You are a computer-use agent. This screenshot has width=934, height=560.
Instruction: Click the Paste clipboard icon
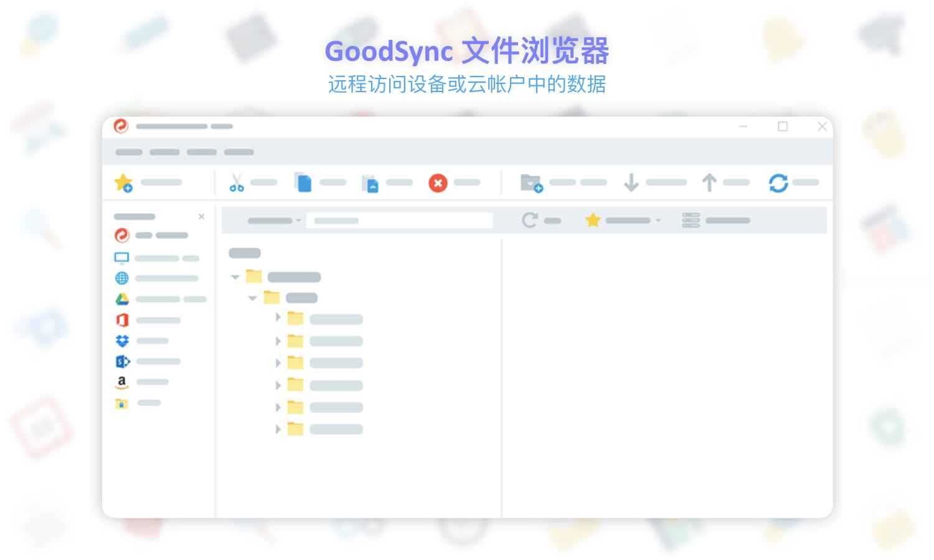tap(370, 184)
